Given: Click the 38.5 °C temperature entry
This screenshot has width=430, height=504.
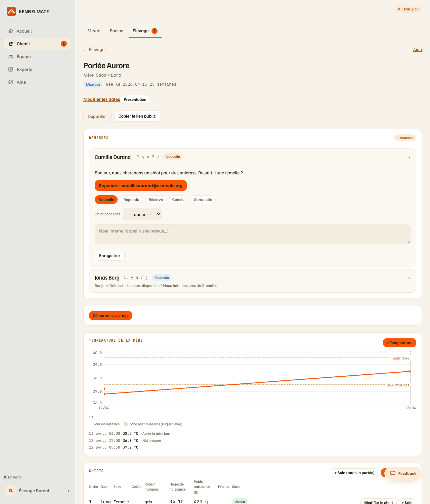Looking at the screenshot, I should point(129,433).
